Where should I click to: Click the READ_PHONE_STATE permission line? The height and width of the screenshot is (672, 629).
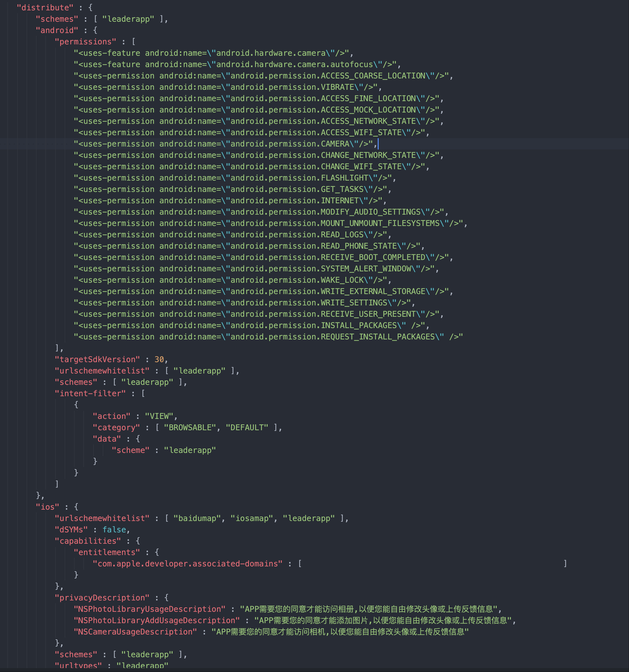(x=249, y=246)
